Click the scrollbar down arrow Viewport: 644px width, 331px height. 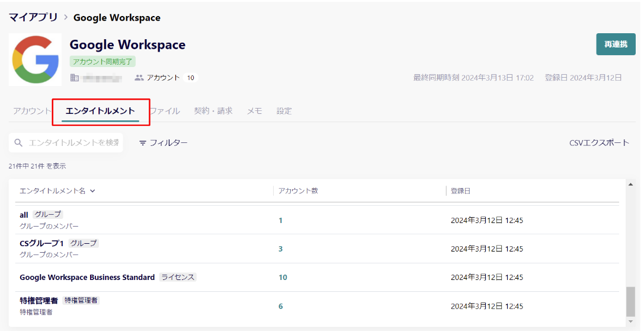tap(630, 322)
